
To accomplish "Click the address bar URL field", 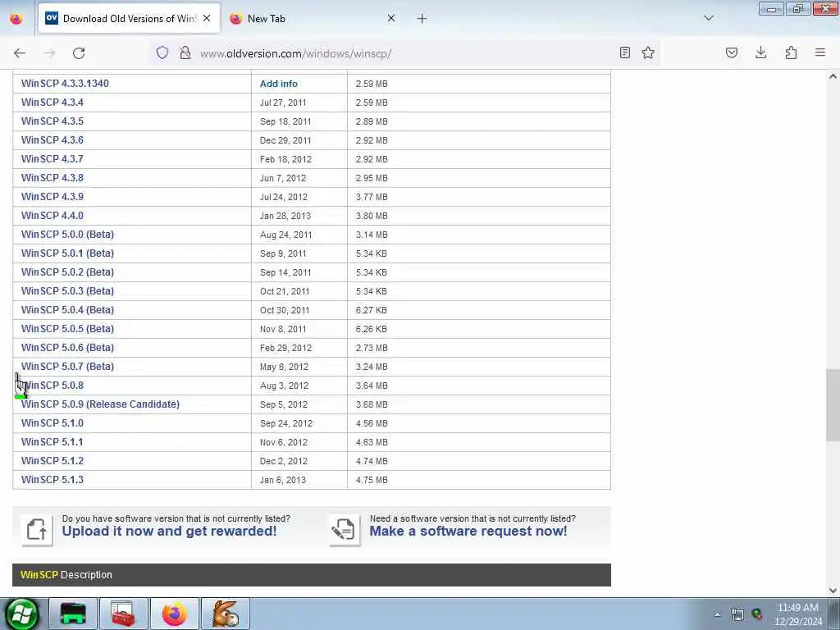I will click(404, 53).
